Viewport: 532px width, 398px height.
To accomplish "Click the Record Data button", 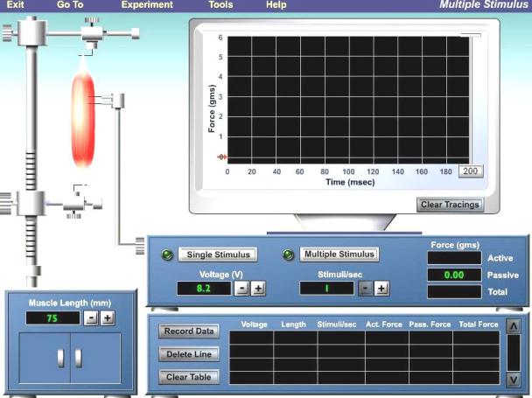I will click(x=189, y=332).
